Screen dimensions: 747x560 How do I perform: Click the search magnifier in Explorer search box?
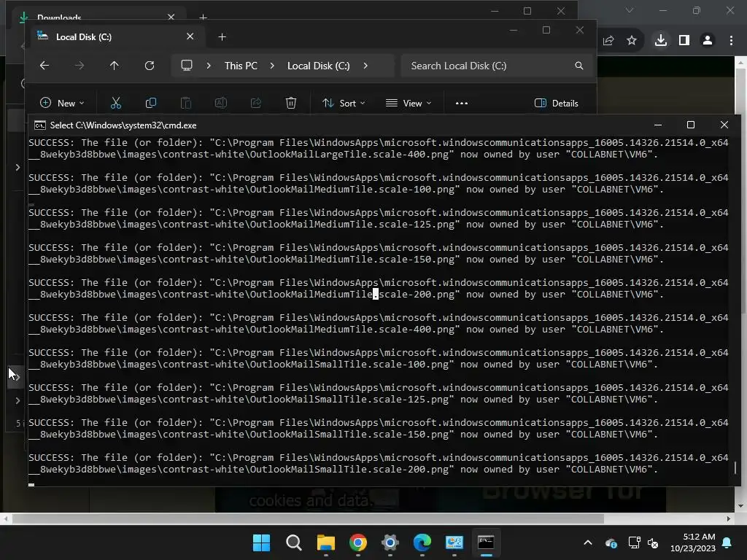[578, 66]
